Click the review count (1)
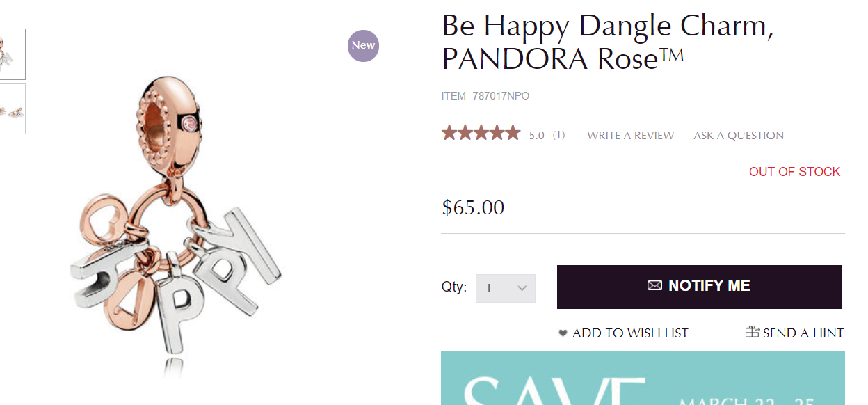868x405 pixels. point(558,136)
